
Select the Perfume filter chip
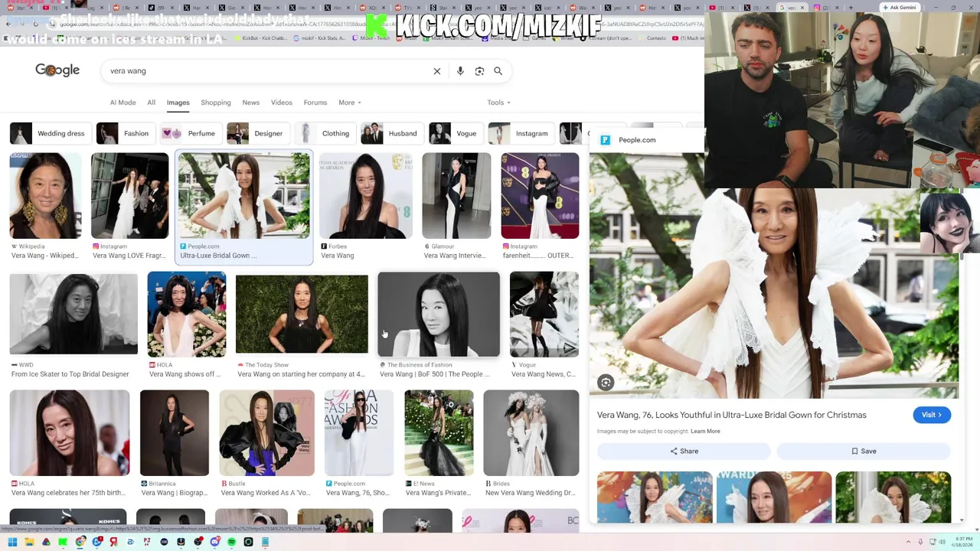coord(191,133)
